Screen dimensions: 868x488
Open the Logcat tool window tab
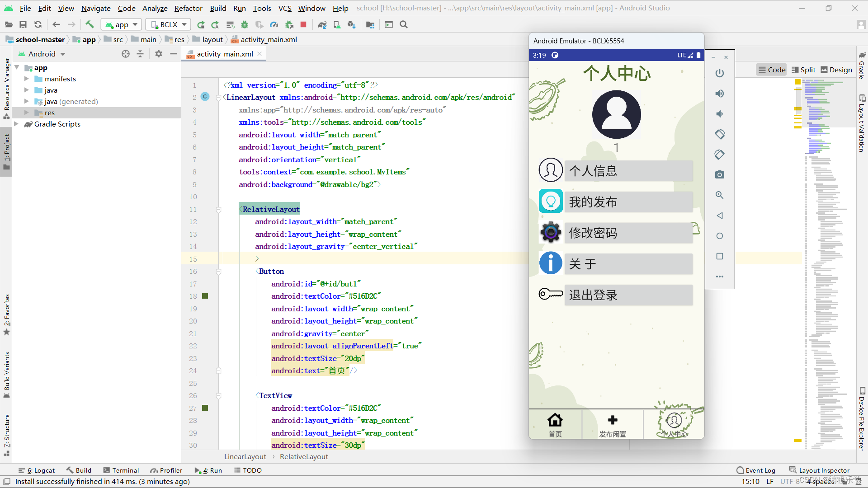pyautogui.click(x=37, y=470)
